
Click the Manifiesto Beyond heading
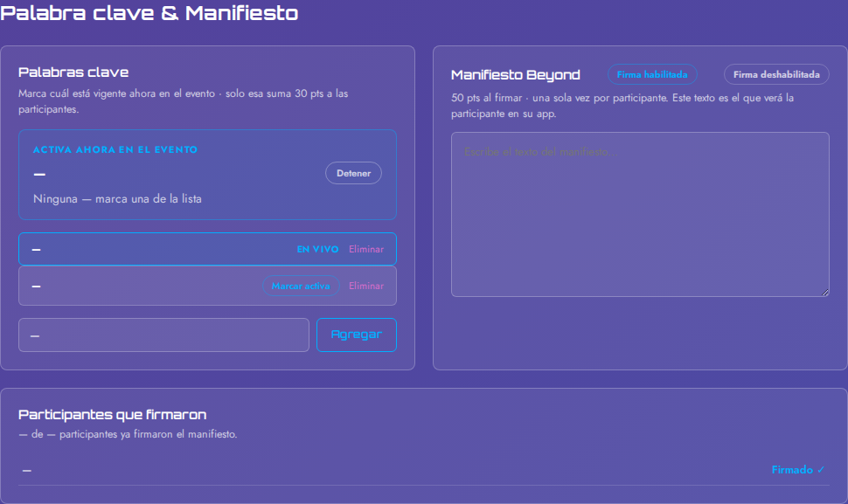[x=516, y=75]
